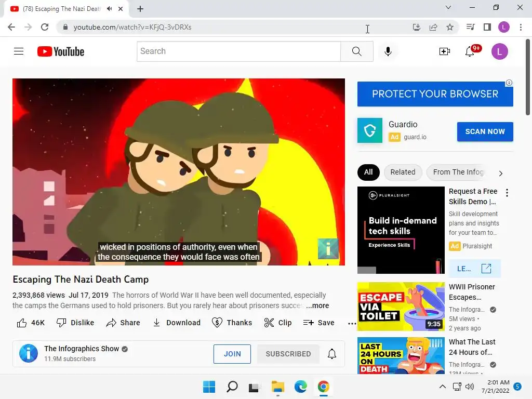532x399 pixels.
Task: Select the Related filter chip
Action: 403,172
